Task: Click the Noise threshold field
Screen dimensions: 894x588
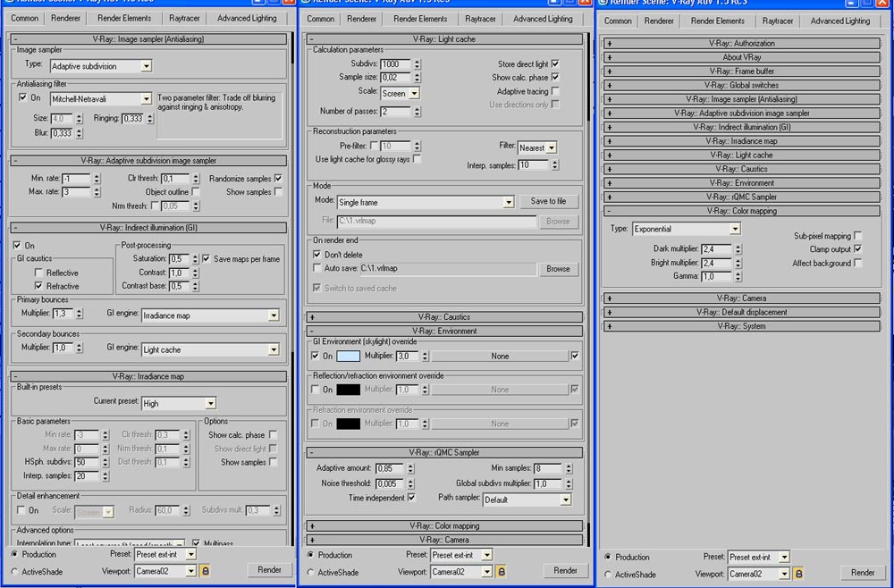Action: click(x=390, y=483)
